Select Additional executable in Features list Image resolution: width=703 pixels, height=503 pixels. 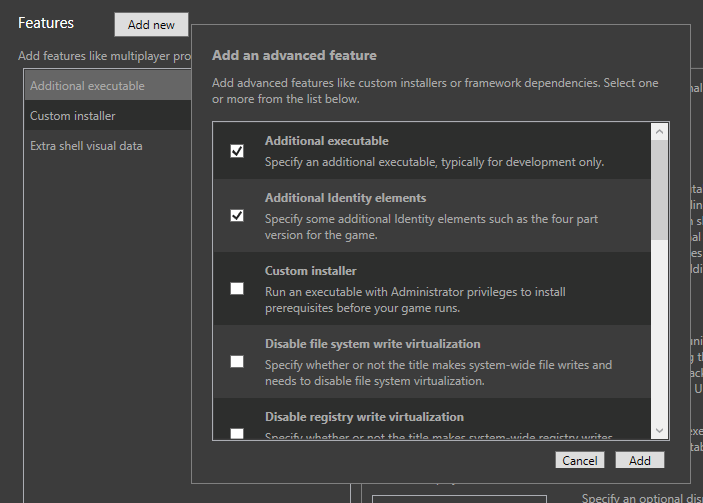tap(108, 85)
